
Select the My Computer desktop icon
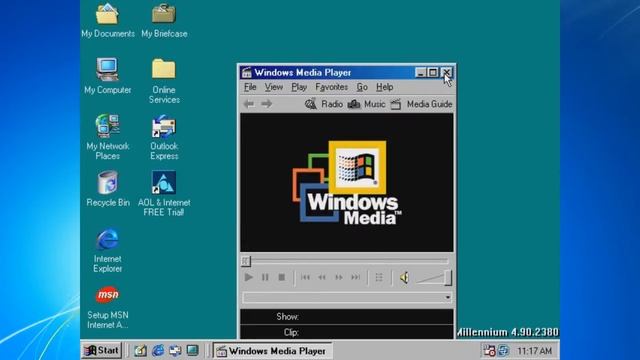pyautogui.click(x=108, y=76)
